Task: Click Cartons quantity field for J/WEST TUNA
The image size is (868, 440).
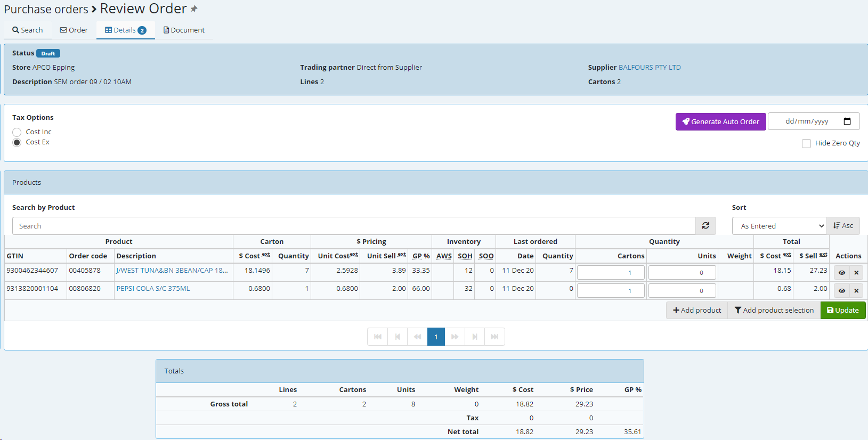Action: (611, 272)
